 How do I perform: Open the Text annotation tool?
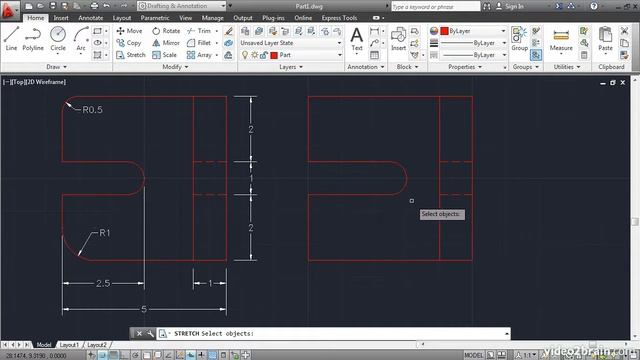357,39
